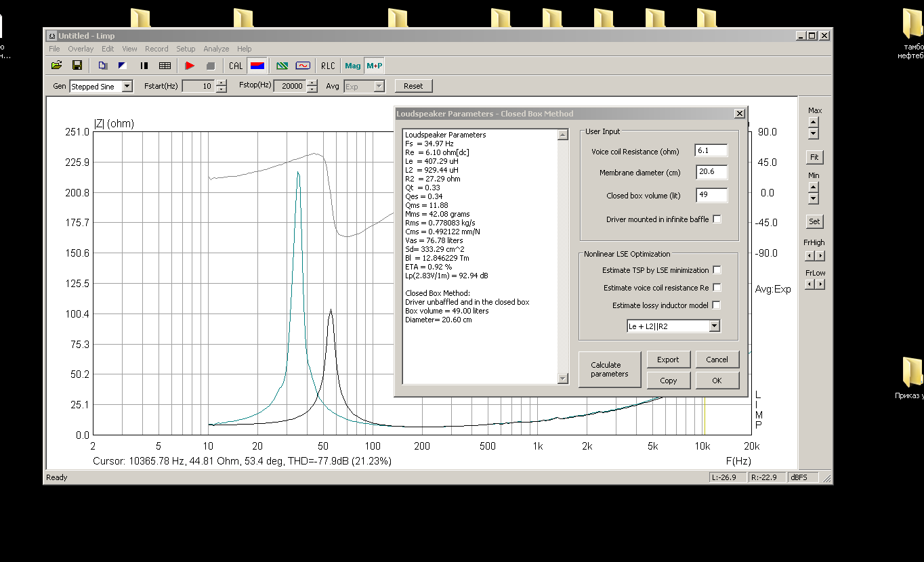This screenshot has height=562, width=924.
Task: Increase the Fstart(Hz) spinner value
Action: (221, 83)
